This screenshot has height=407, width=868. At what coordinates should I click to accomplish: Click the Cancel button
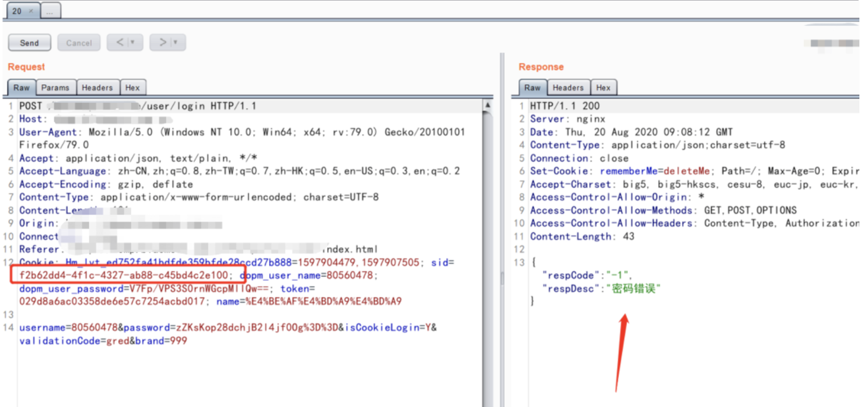(x=79, y=43)
